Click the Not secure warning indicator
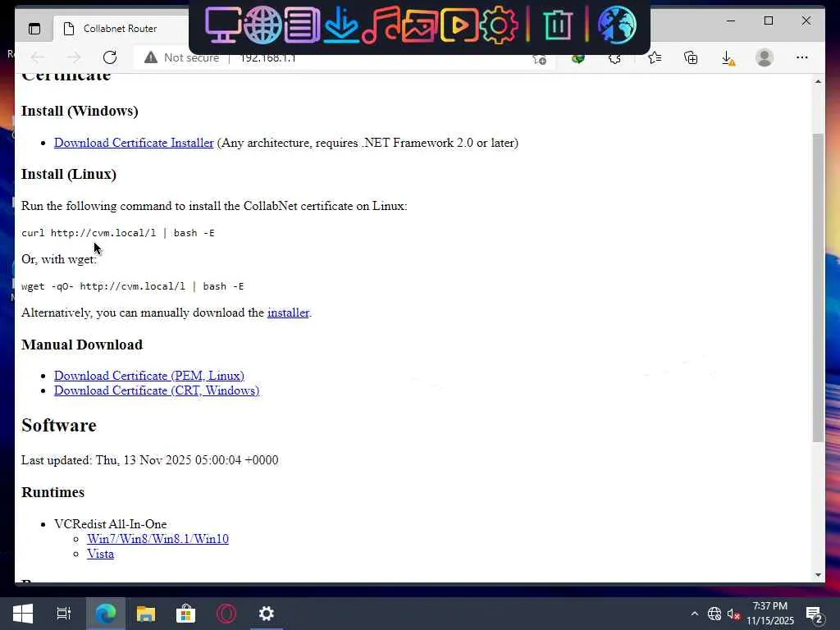 (181, 57)
